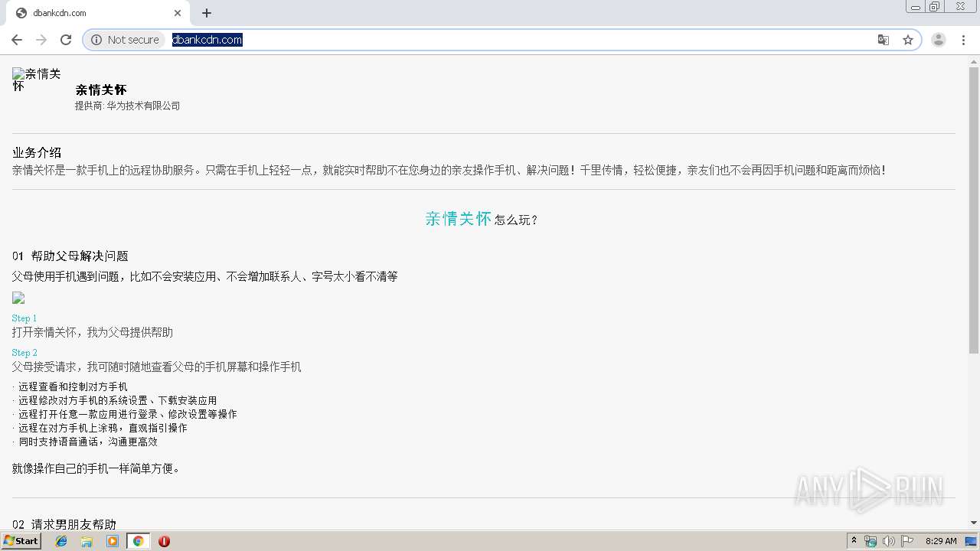This screenshot has width=980, height=551.
Task: Close the dbankcdn.com tab
Action: point(178,13)
